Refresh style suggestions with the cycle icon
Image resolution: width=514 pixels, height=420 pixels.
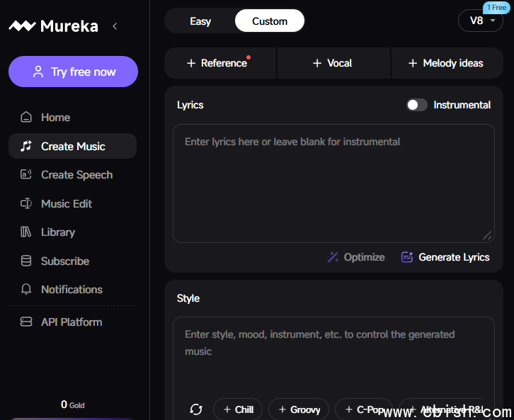tap(196, 409)
